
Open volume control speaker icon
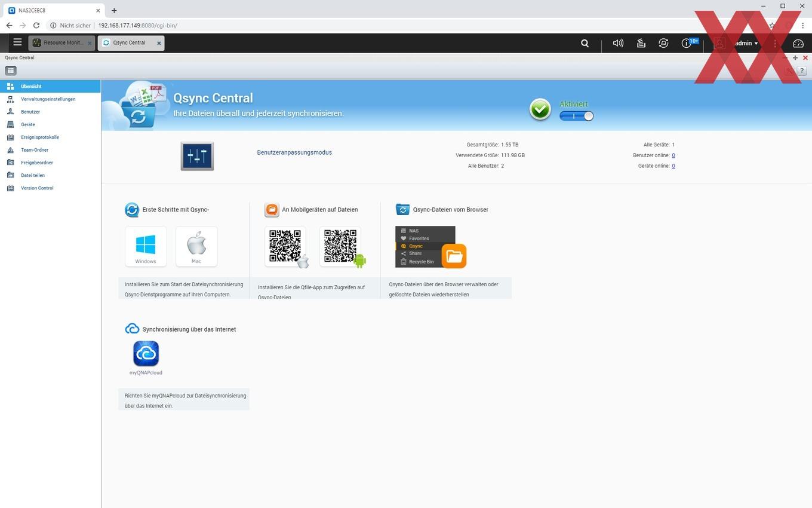point(618,43)
